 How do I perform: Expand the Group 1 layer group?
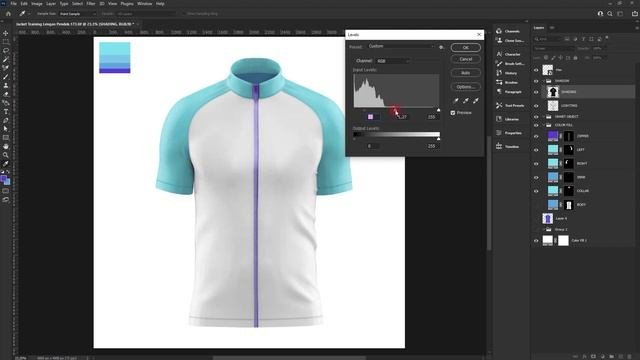click(544, 230)
